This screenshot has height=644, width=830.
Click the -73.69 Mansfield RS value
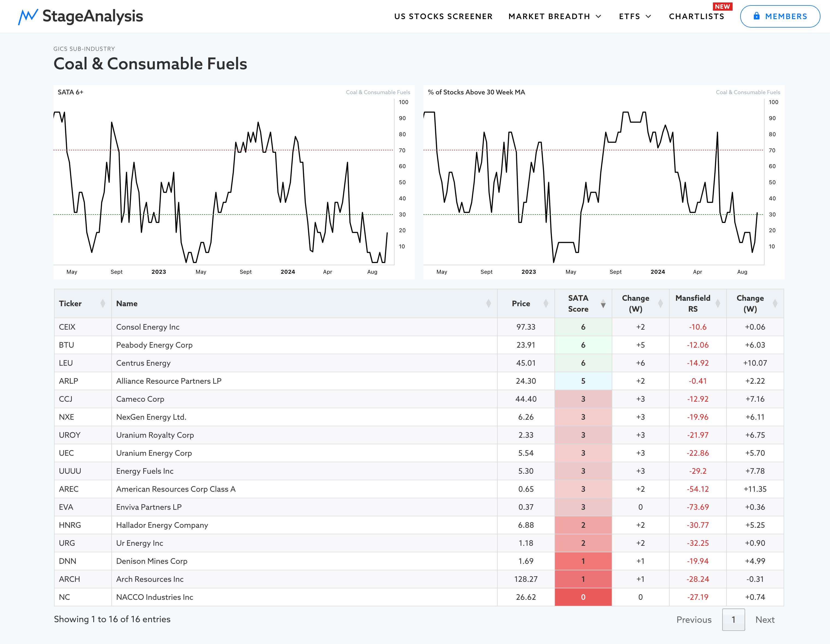click(698, 507)
